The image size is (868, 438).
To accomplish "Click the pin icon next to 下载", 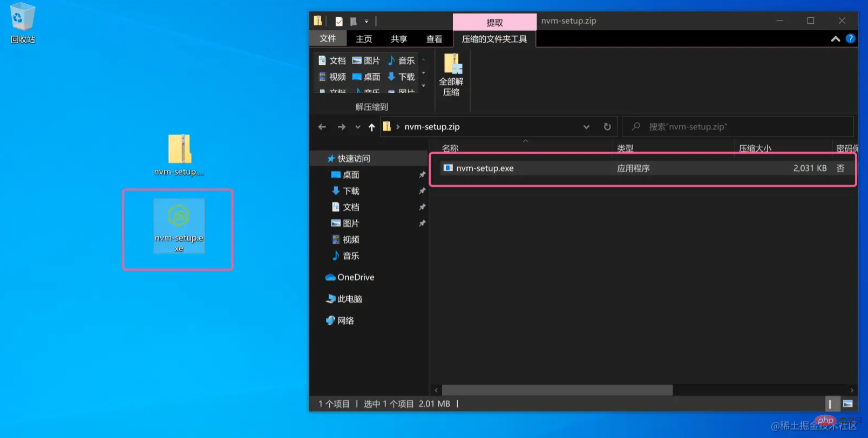I will pos(422,191).
